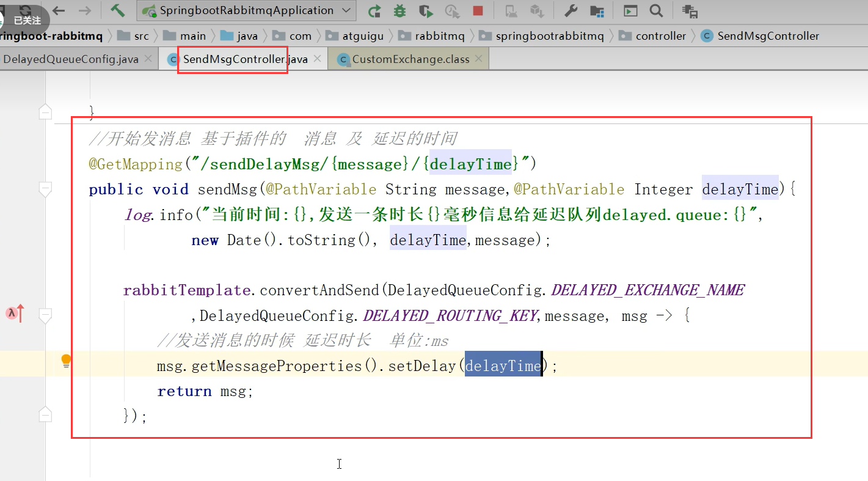Stop the running application with the red square

[478, 10]
